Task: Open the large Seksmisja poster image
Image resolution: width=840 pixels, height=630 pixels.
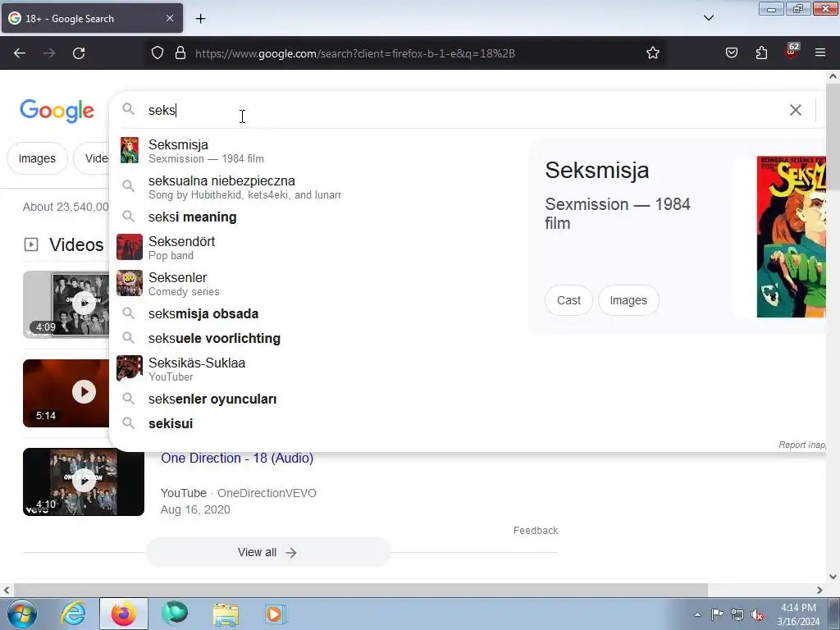Action: (792, 237)
